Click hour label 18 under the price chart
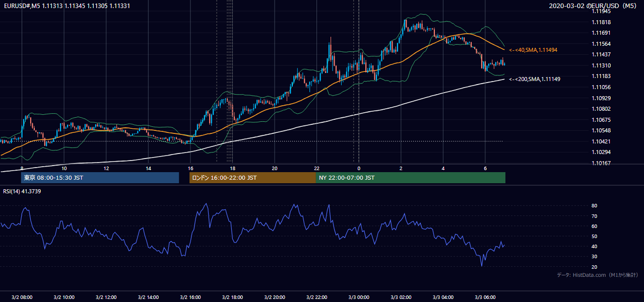This screenshot has width=644, height=302. (x=232, y=168)
